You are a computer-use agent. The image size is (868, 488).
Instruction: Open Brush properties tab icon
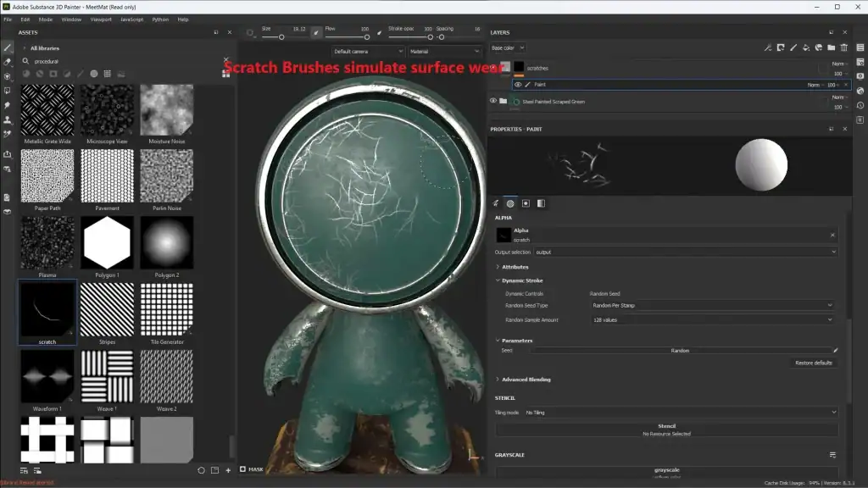[x=496, y=203]
